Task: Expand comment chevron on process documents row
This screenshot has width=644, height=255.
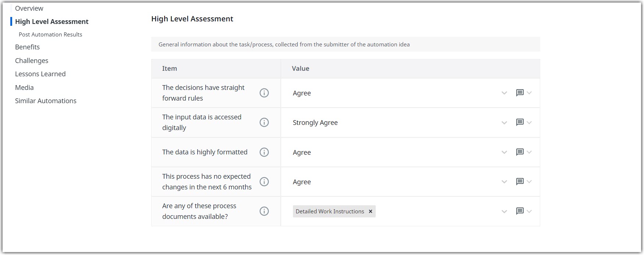Action: coord(529,211)
